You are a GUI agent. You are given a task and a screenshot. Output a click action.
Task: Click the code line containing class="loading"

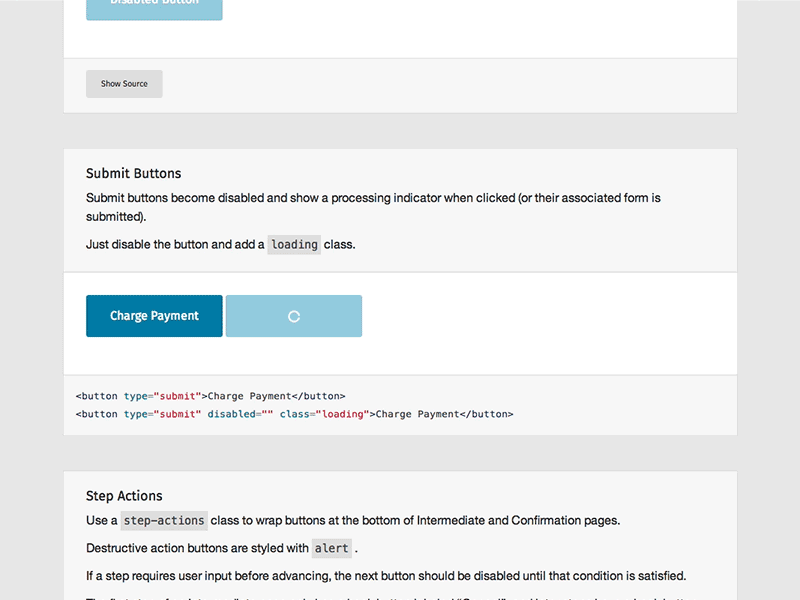pyautogui.click(x=294, y=414)
